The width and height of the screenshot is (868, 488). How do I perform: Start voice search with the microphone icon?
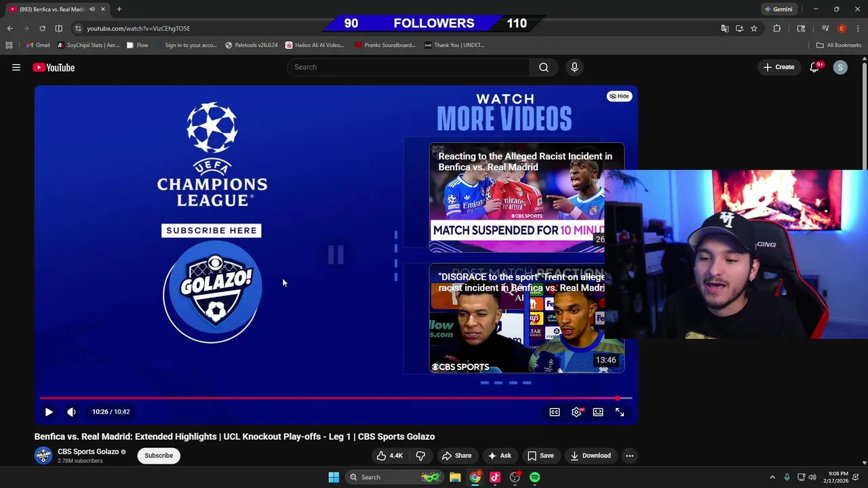[x=574, y=67]
